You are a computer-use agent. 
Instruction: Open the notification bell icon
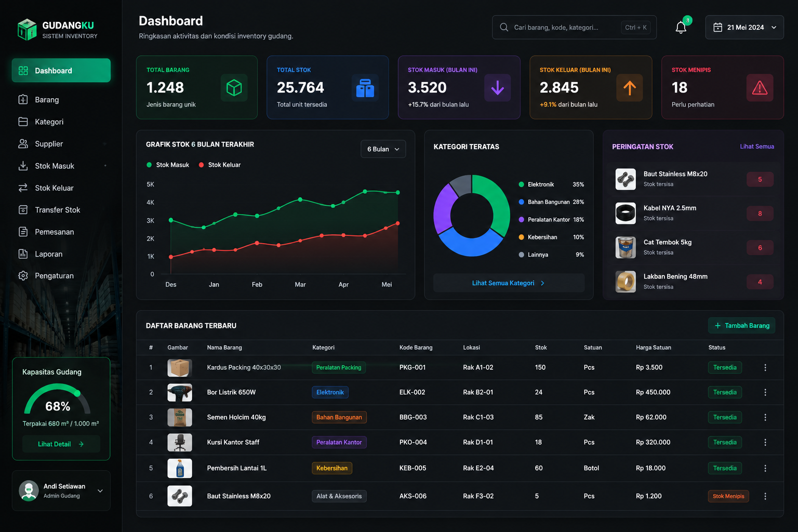681,28
